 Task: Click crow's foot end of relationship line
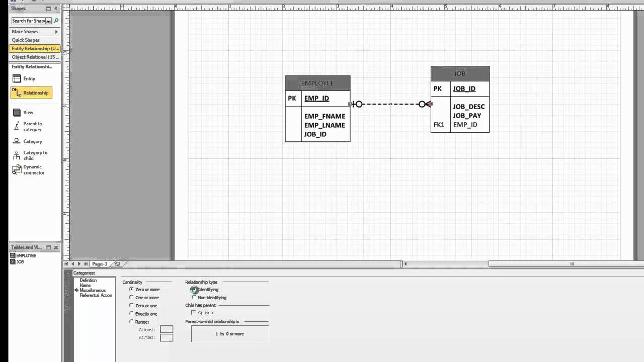coord(427,104)
